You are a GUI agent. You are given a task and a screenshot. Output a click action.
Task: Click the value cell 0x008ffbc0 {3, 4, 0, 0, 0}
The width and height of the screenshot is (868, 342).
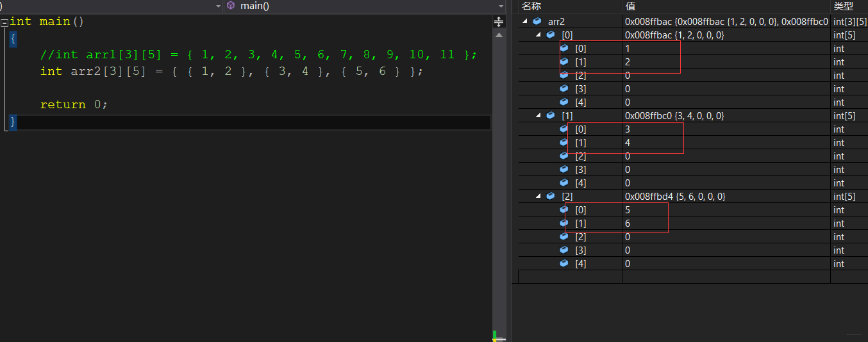pos(726,115)
